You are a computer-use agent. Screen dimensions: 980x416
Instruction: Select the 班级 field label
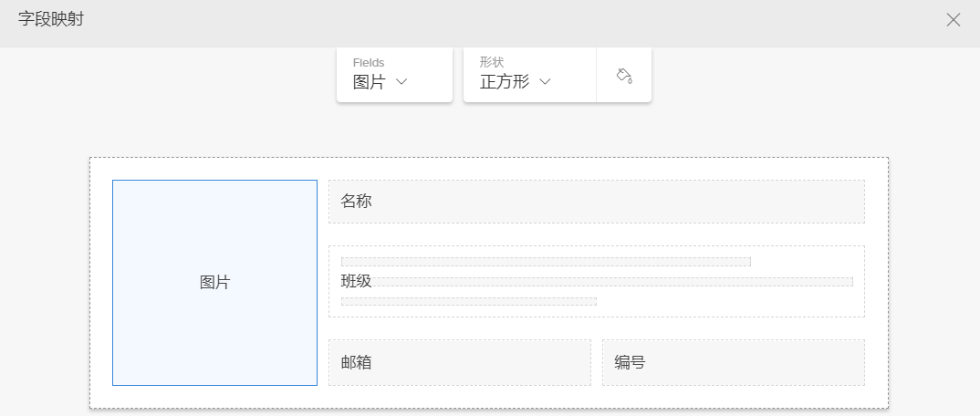click(356, 281)
